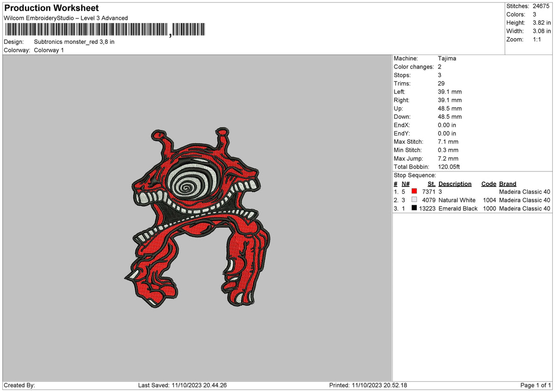Click the 'Brand' column header
The image size is (555, 392).
[508, 184]
